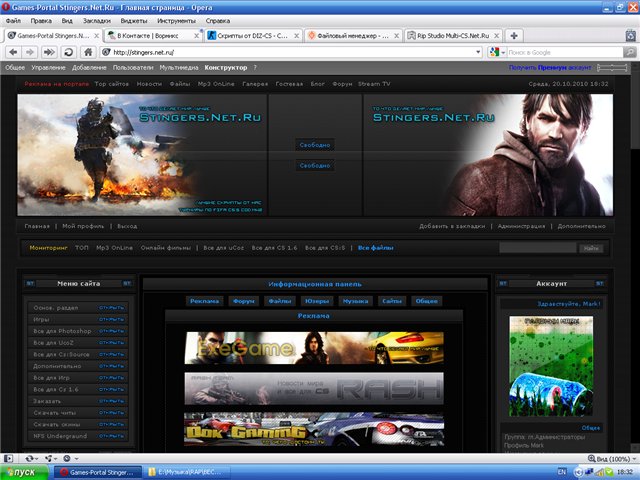
Task: Open a new tab with the plus button
Action: click(514, 36)
